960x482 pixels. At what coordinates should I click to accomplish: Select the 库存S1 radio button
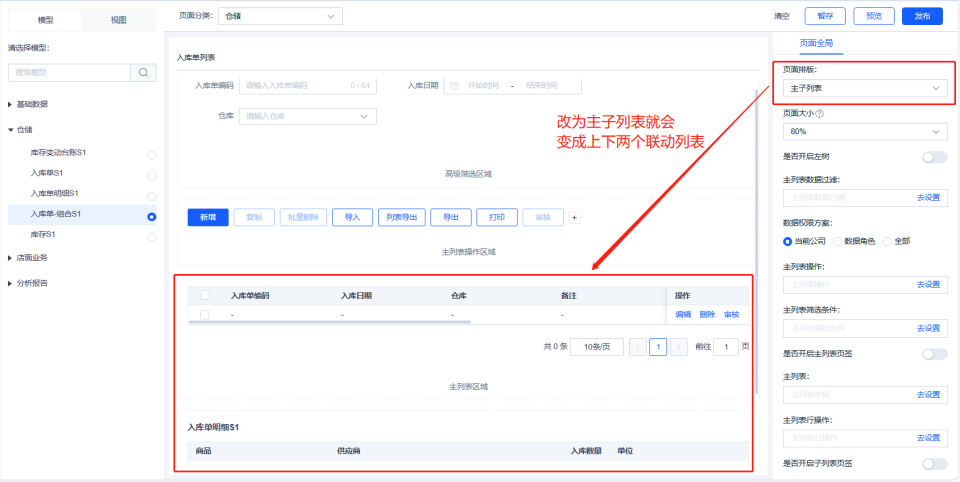pyautogui.click(x=152, y=237)
